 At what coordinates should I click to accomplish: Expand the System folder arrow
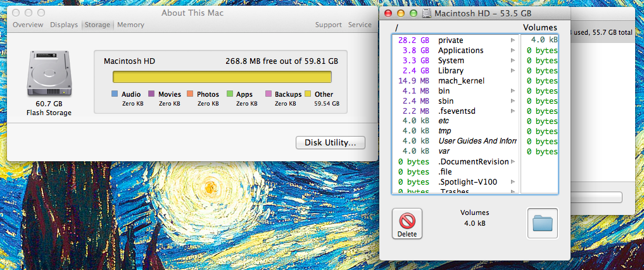pos(512,60)
